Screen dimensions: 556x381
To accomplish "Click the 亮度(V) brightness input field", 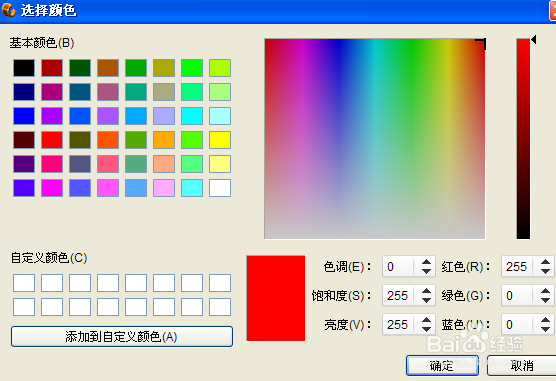I will tap(398, 325).
